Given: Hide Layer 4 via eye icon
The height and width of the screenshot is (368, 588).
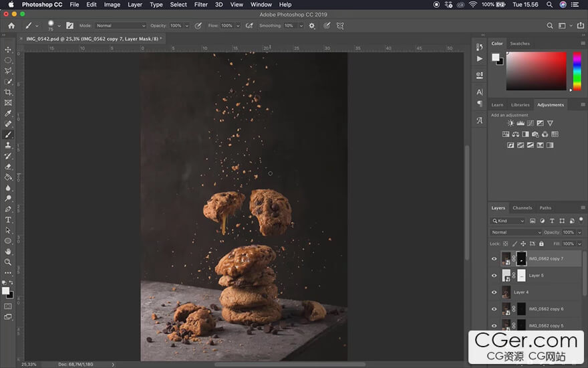Looking at the screenshot, I should pyautogui.click(x=494, y=292).
